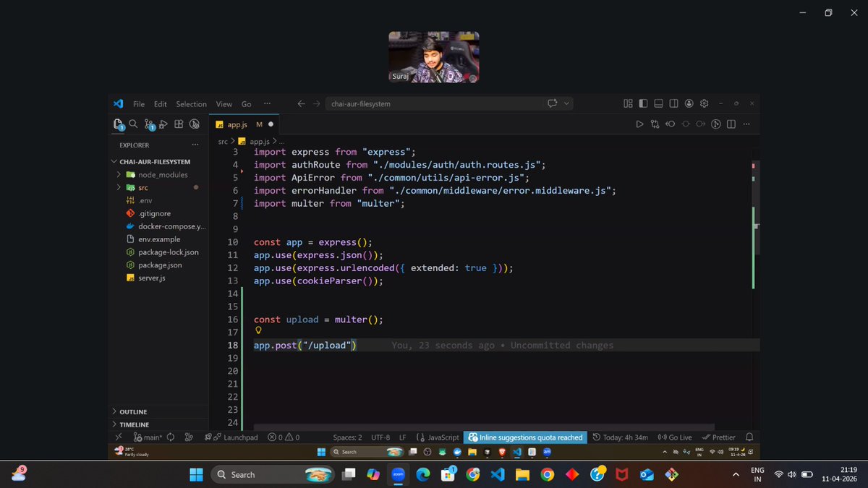Open the Source Control view

149,124
